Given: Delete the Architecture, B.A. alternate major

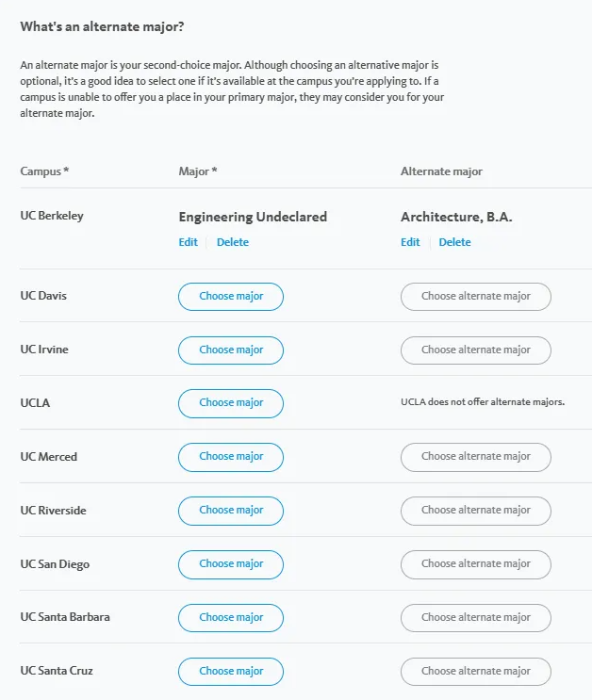Looking at the screenshot, I should [454, 242].
